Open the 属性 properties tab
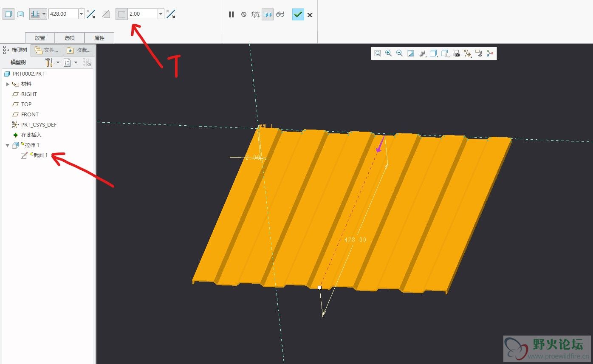This screenshot has width=593, height=364. pyautogui.click(x=99, y=38)
